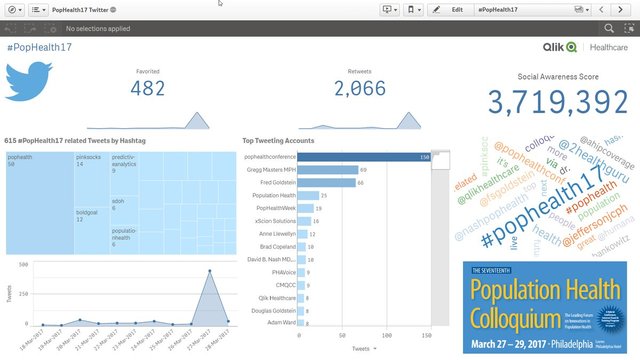This screenshot has width=640, height=360.
Task: Select the populationhealth 6 treemap tile
Action: pyautogui.click(x=124, y=240)
